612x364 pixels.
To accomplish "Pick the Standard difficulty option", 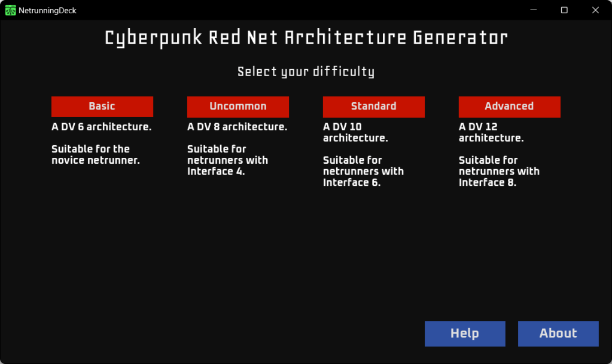I will pos(374,106).
